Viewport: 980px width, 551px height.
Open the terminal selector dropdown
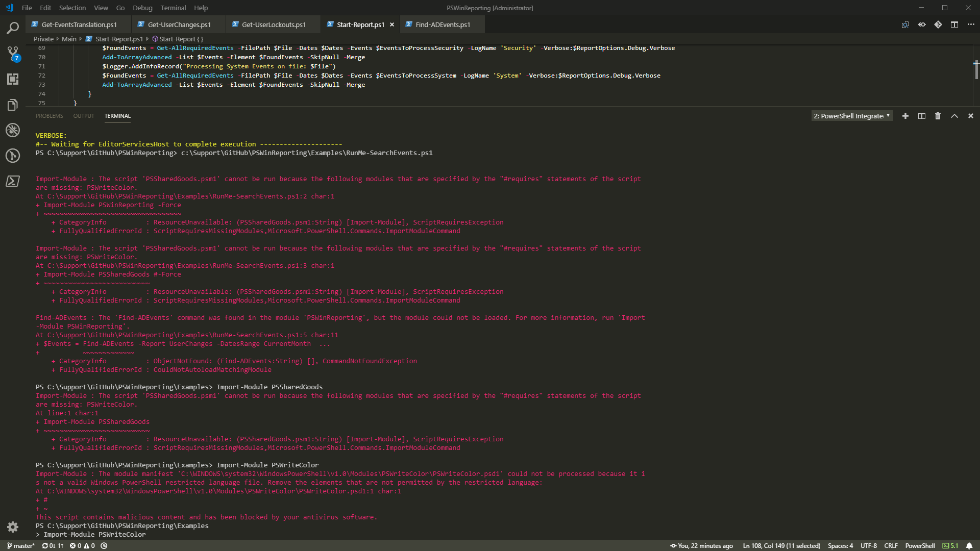[x=850, y=116]
